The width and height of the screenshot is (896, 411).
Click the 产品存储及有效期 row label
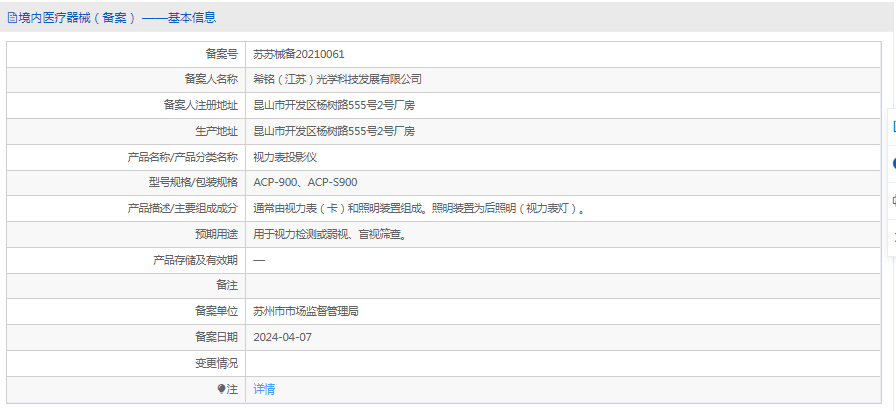[x=195, y=260]
